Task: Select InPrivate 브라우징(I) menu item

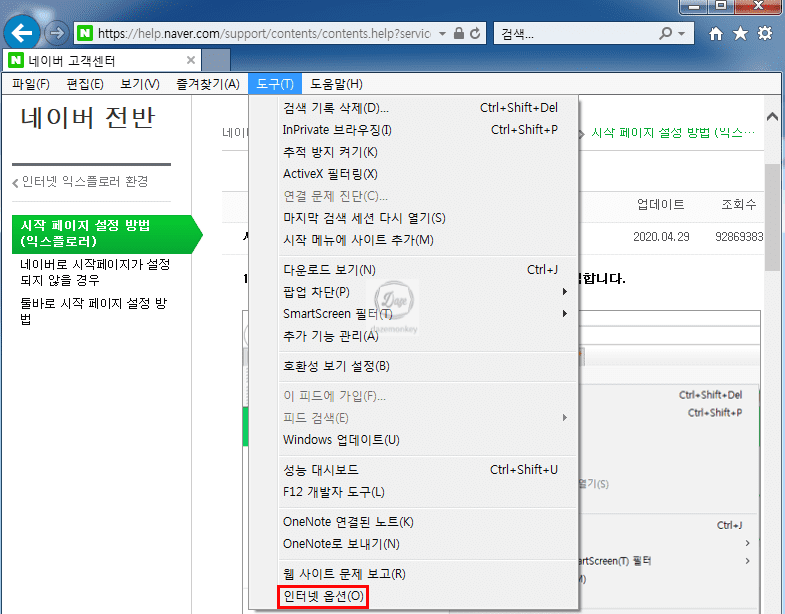Action: [x=414, y=130]
